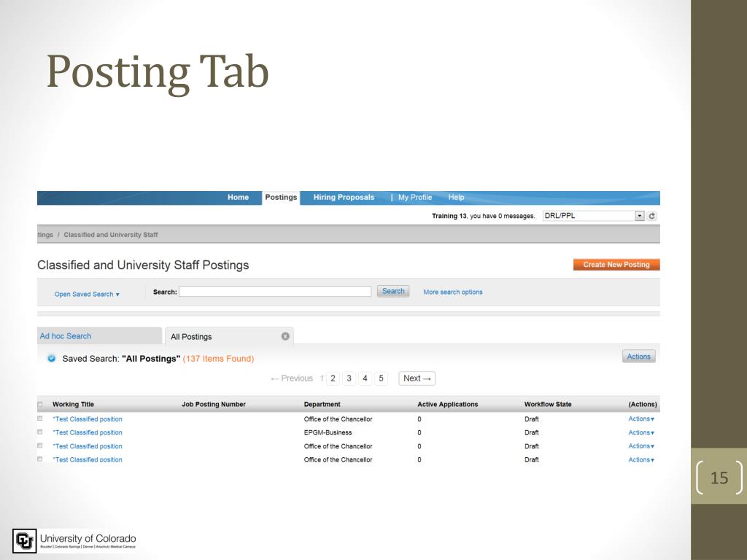Jump to page 3 of postings
The height and width of the screenshot is (560, 747).
pos(349,378)
